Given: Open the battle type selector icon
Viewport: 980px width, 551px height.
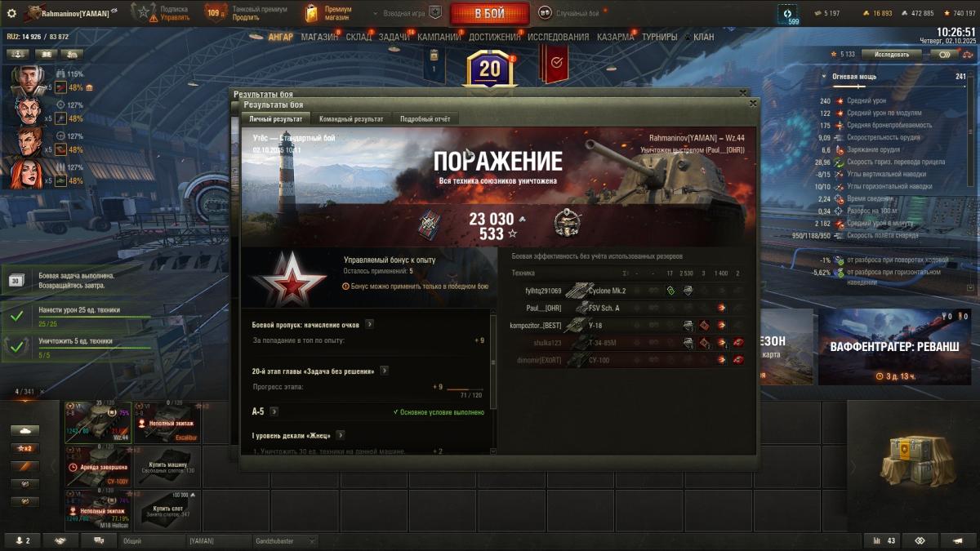Looking at the screenshot, I should pyautogui.click(x=545, y=13).
